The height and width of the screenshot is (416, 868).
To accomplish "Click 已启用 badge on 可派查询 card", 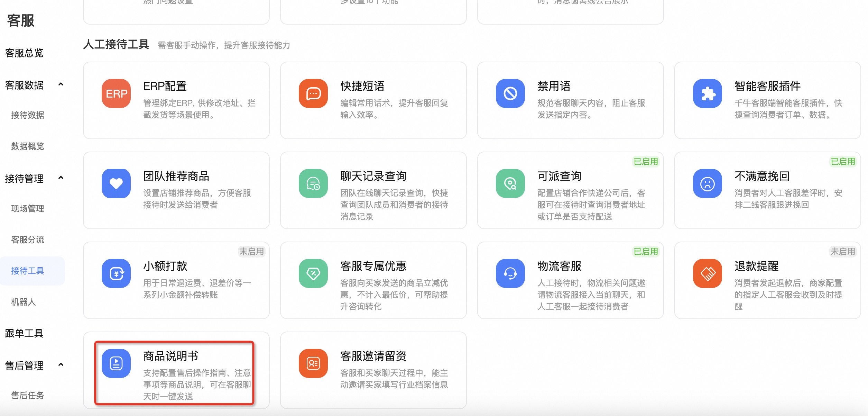I will [646, 162].
